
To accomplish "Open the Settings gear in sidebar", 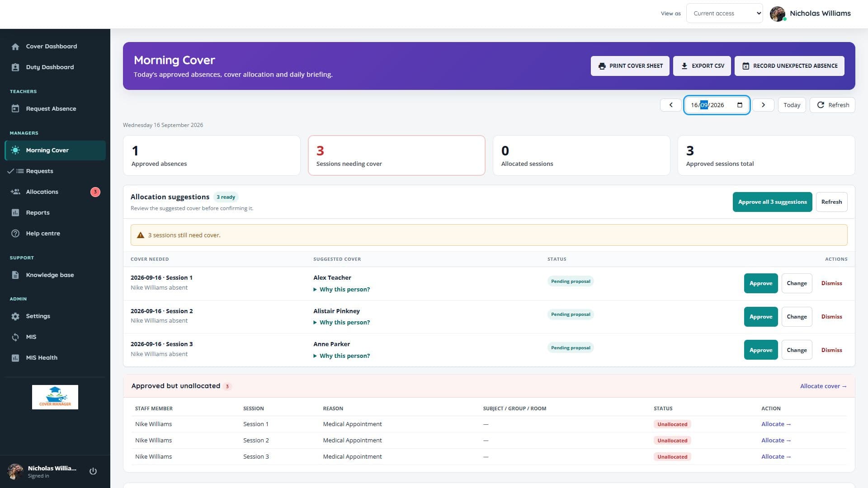I will pos(15,316).
